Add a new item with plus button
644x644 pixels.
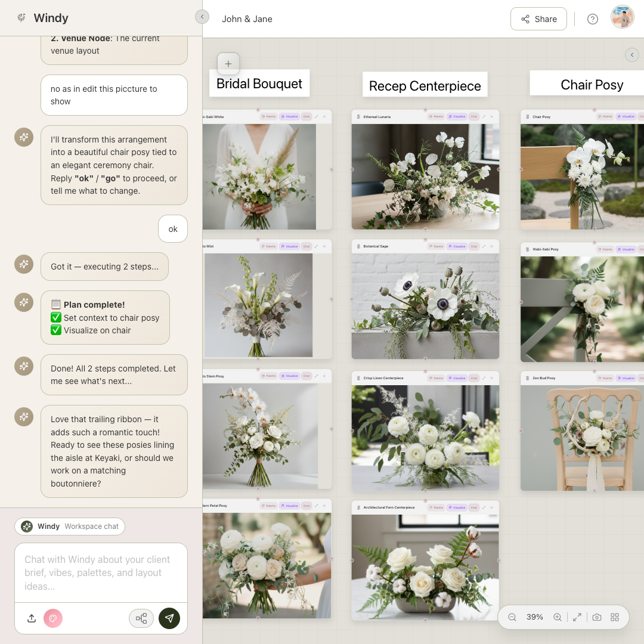coord(228,64)
